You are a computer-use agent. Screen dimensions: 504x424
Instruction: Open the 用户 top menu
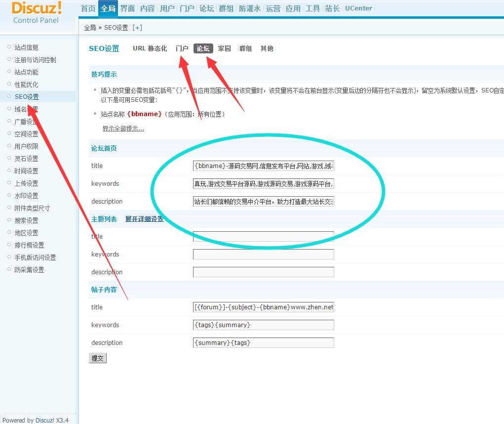(x=167, y=8)
